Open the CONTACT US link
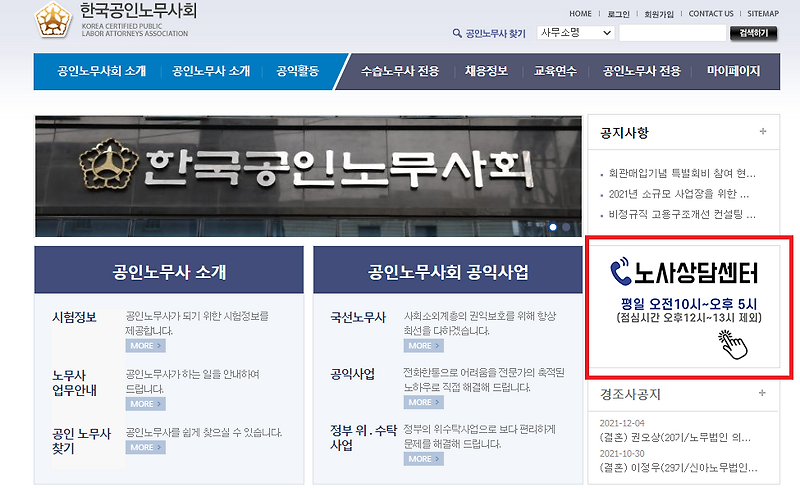 pyautogui.click(x=711, y=14)
